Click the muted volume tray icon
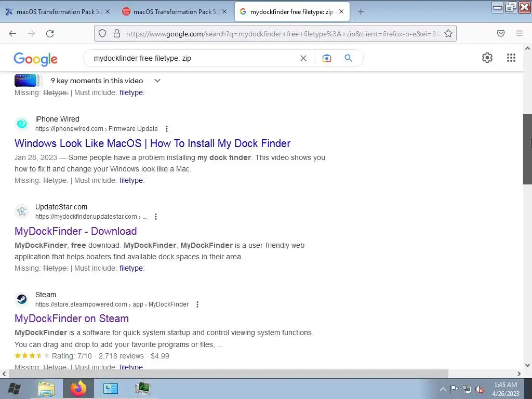The height and width of the screenshot is (399, 532). (x=480, y=389)
